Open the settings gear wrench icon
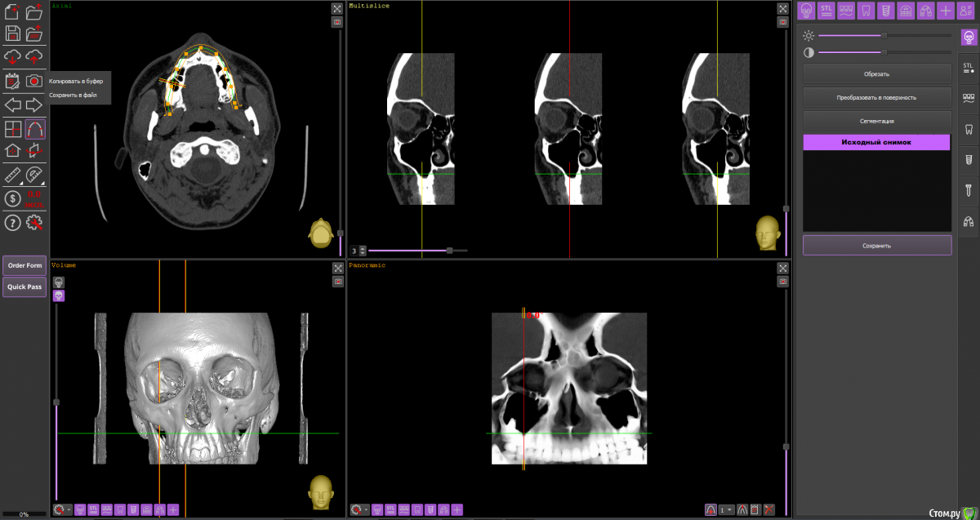 pos(34,223)
